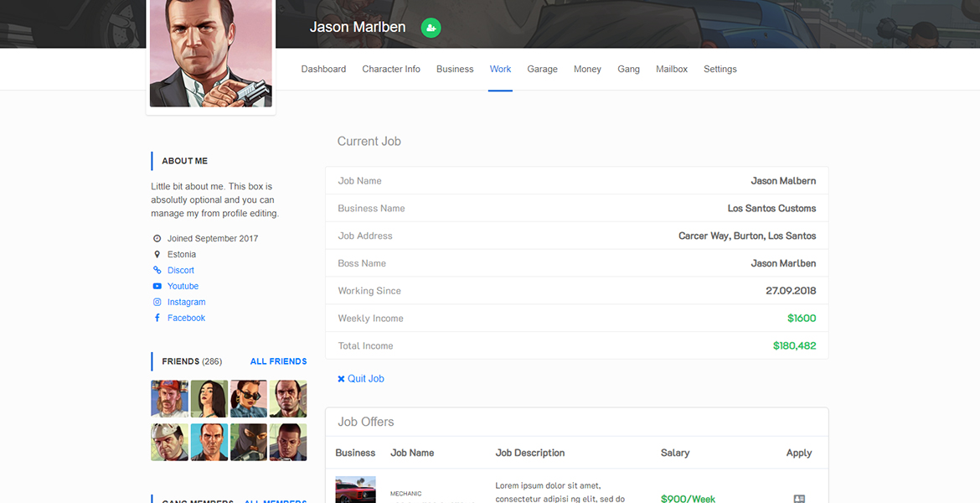Open the Discort link

tap(181, 270)
